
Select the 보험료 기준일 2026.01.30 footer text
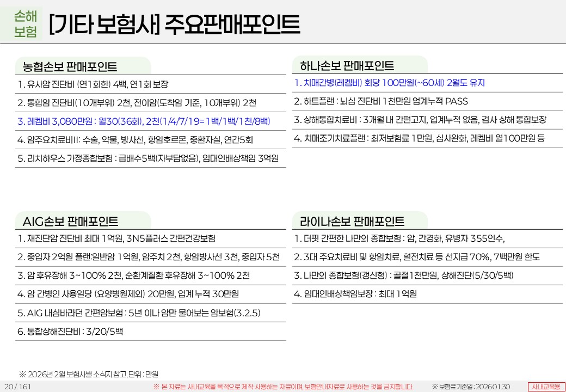[471, 386]
